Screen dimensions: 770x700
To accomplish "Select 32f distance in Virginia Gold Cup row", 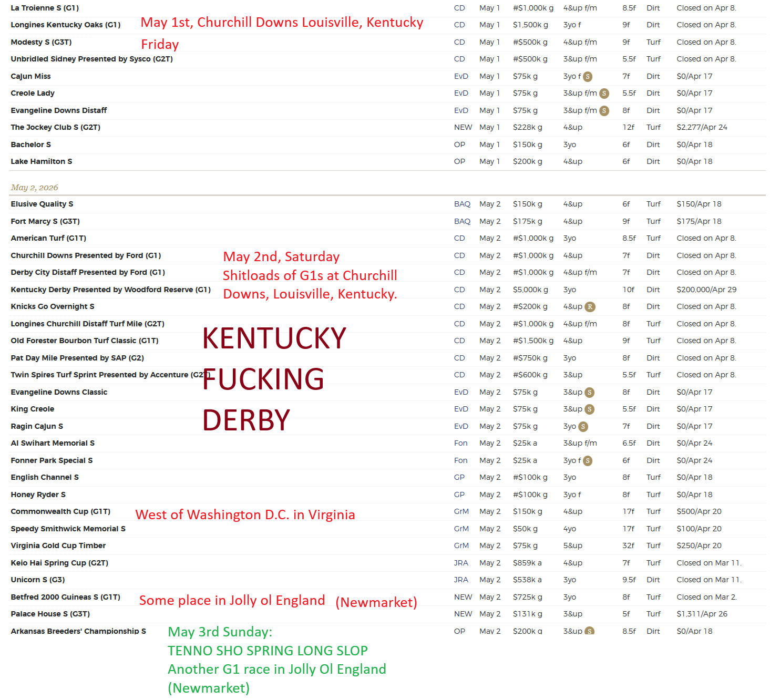I will (x=628, y=545).
